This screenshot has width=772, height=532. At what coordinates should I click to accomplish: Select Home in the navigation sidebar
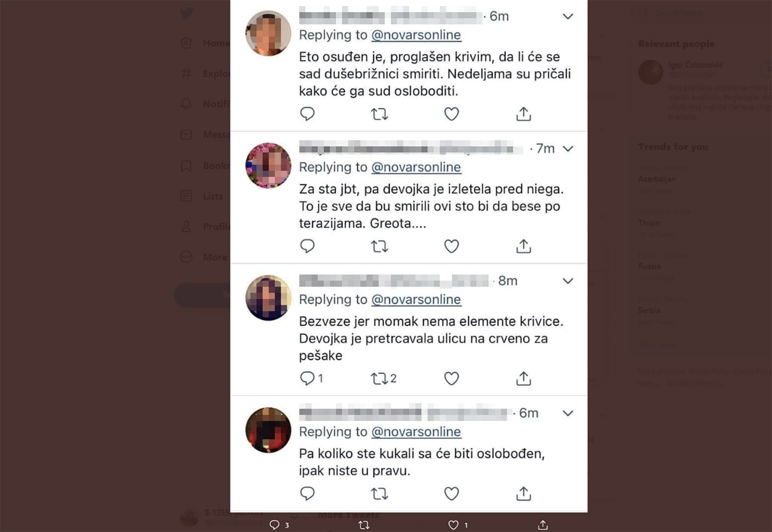pyautogui.click(x=186, y=43)
